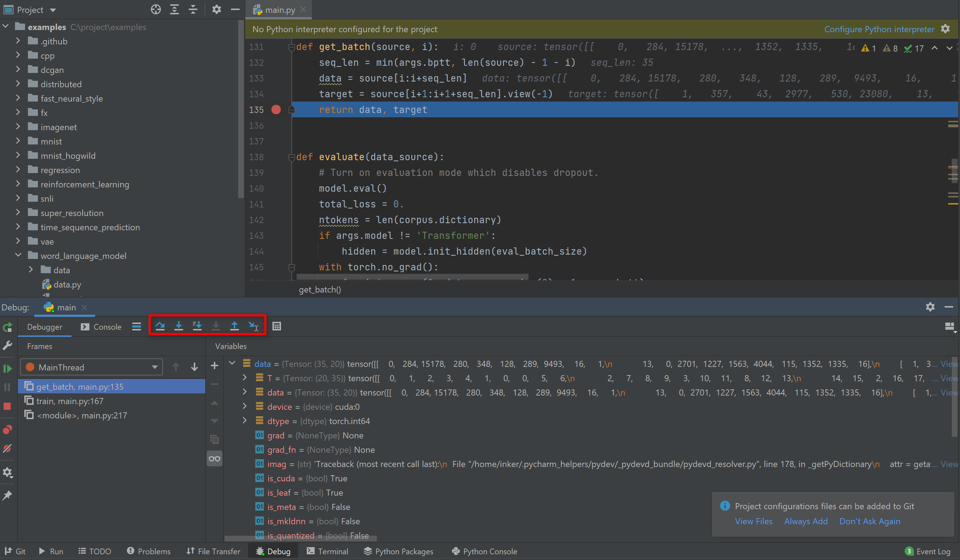Select the train, main.py:167 stack frame
This screenshot has height=560, width=960.
(x=70, y=401)
